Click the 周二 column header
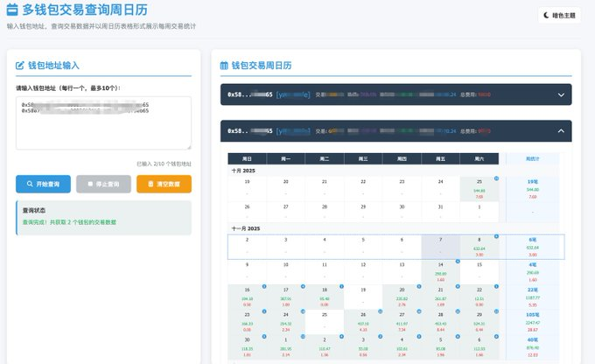This screenshot has width=595, height=364. 325,158
